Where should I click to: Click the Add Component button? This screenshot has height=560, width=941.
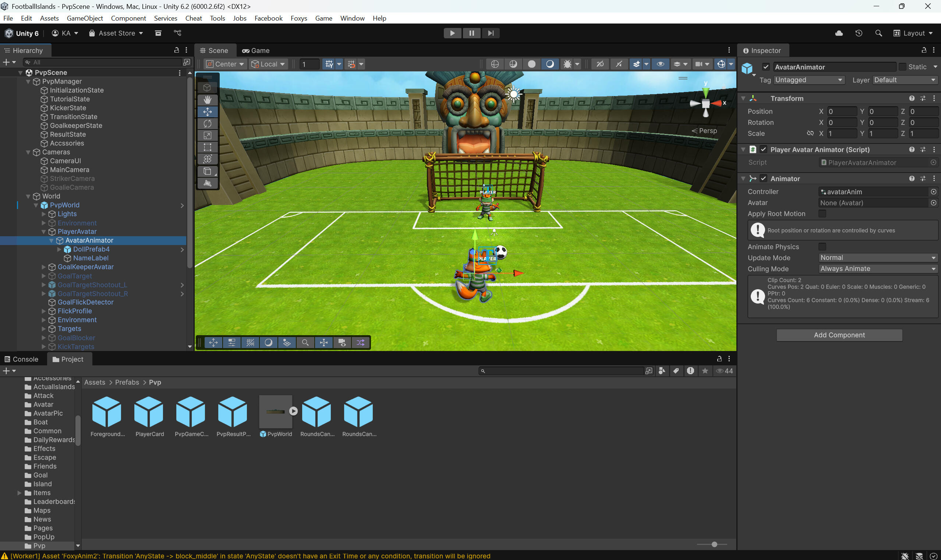pyautogui.click(x=839, y=335)
